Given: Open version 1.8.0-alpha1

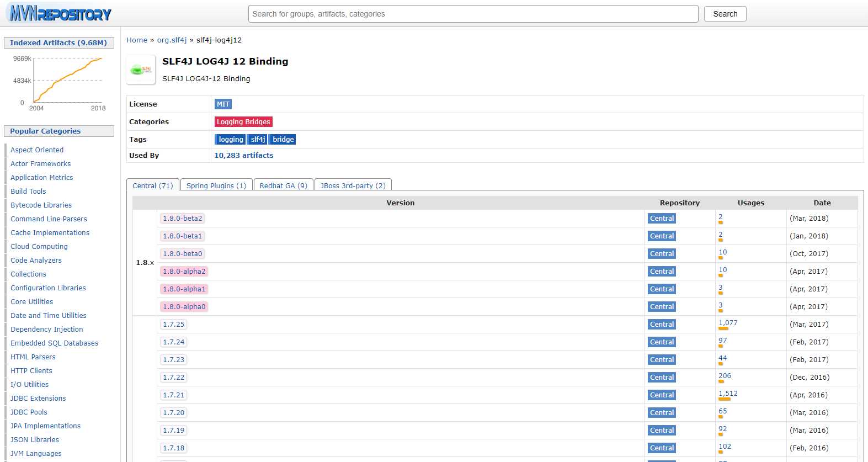Looking at the screenshot, I should coord(184,289).
